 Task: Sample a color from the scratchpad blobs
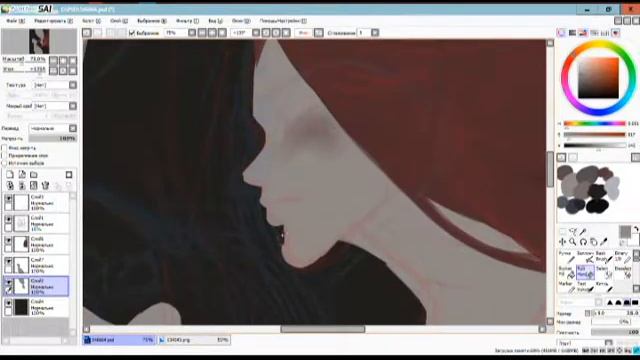(x=588, y=189)
